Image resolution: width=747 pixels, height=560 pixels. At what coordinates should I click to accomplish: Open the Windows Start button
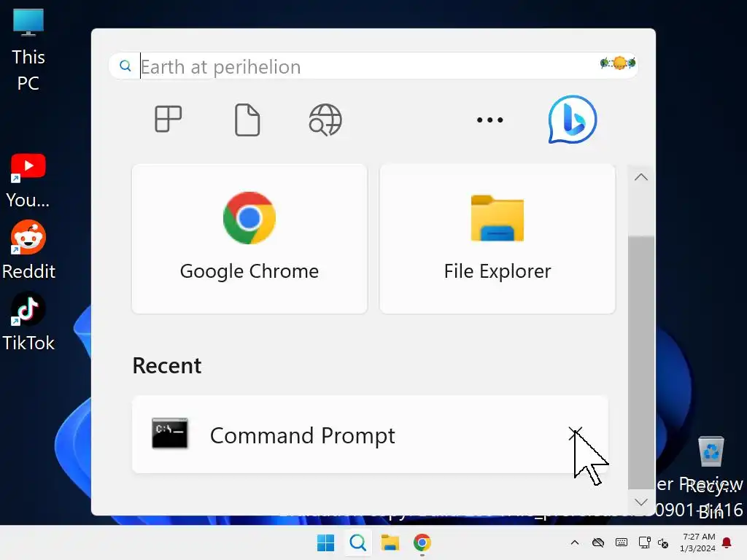click(x=326, y=542)
